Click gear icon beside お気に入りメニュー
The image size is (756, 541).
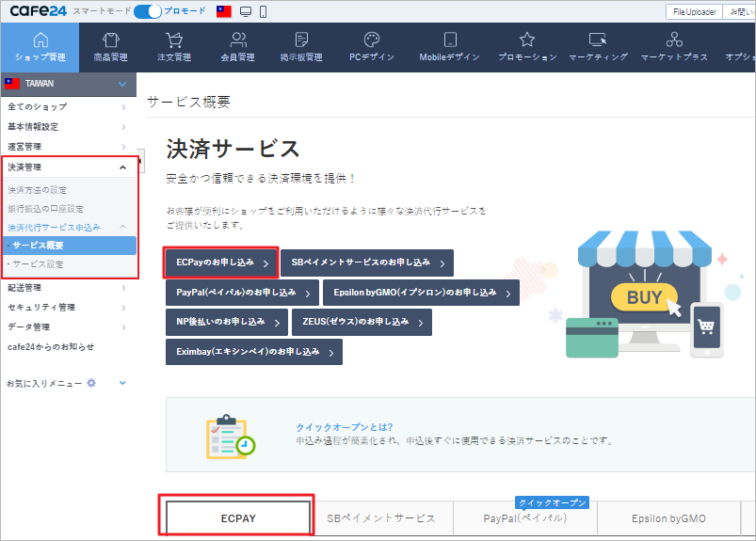[91, 383]
